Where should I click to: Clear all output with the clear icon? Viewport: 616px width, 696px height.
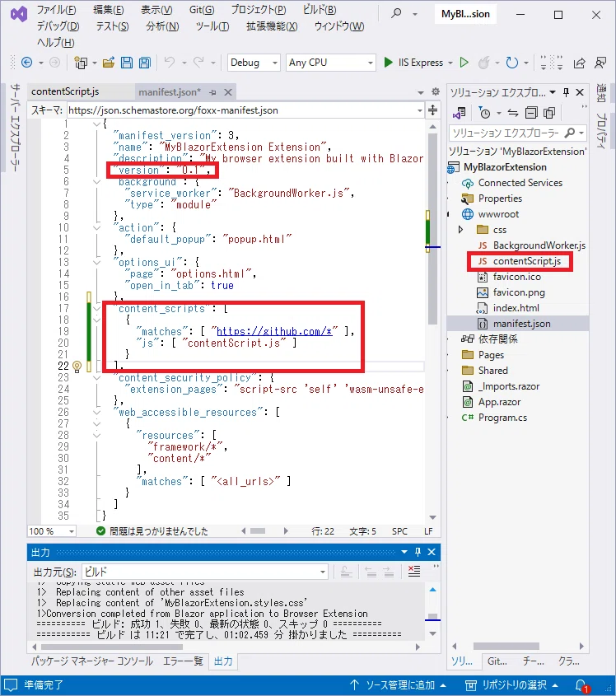pyautogui.click(x=414, y=572)
